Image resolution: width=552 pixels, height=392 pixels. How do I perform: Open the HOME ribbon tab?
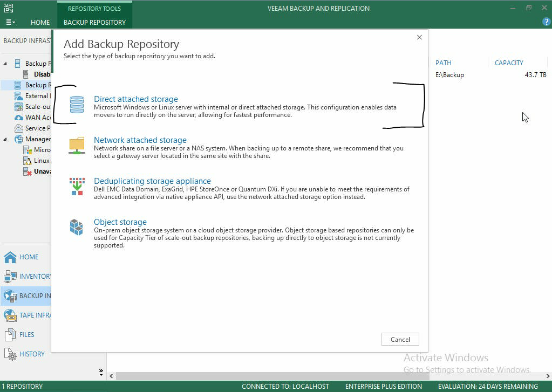(x=40, y=22)
